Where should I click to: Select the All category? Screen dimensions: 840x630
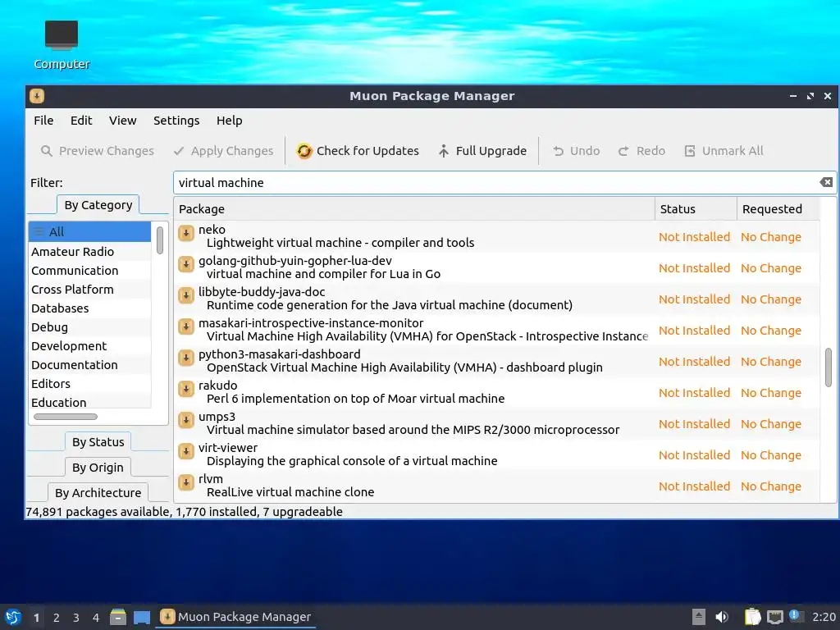[89, 231]
